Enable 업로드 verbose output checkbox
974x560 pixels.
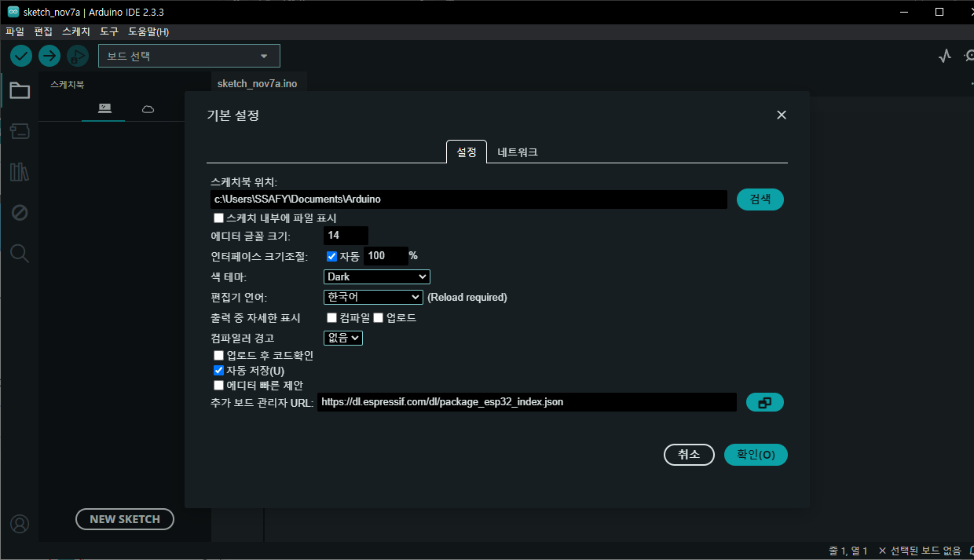[x=378, y=317]
